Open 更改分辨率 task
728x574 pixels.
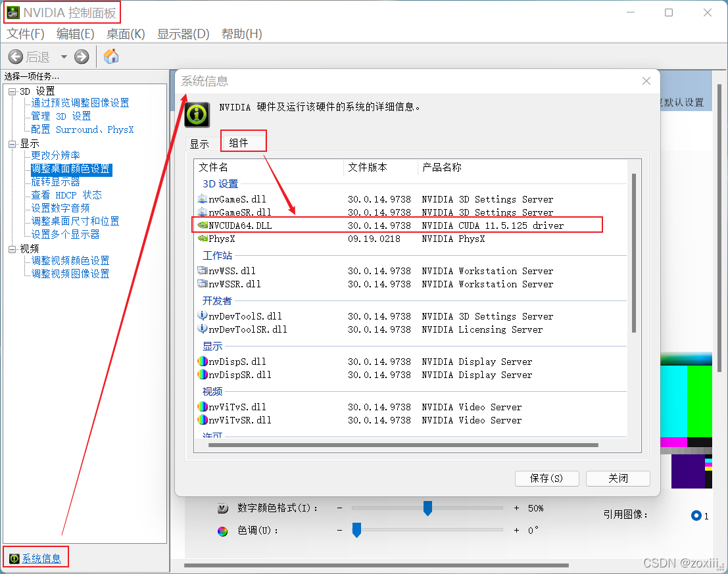click(56, 155)
